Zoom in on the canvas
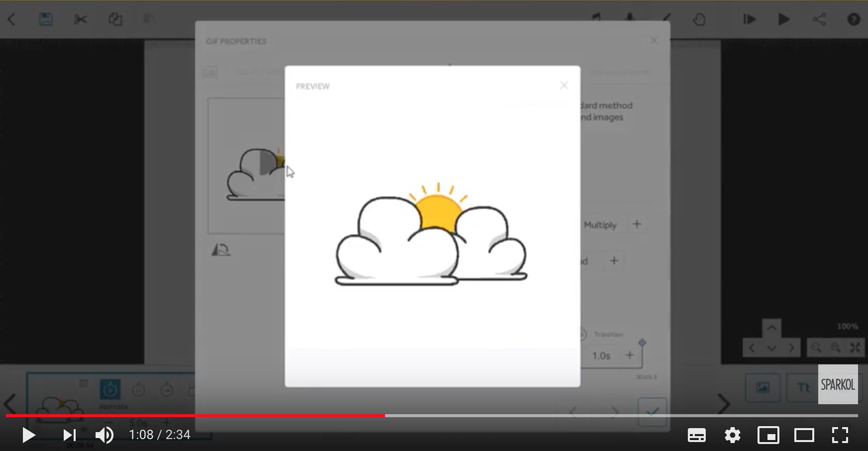868x451 pixels. (836, 347)
